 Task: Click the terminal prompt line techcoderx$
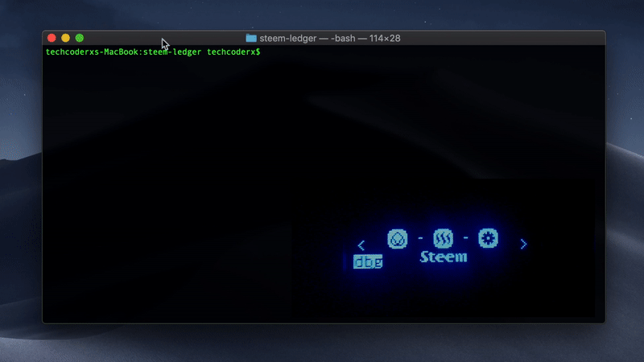click(x=153, y=52)
